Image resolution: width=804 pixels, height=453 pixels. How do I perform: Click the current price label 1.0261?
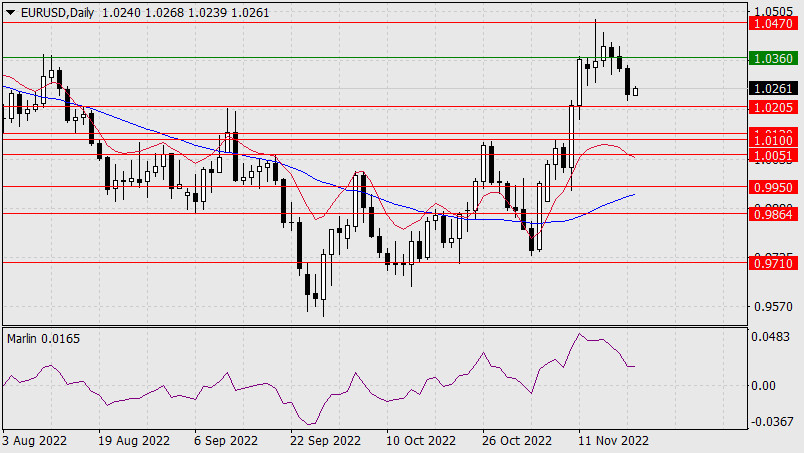pos(773,88)
